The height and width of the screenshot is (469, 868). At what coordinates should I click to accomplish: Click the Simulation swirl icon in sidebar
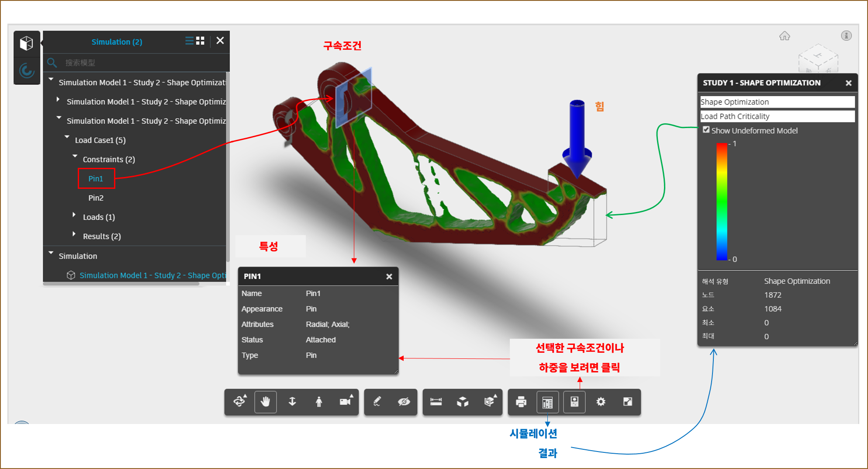coord(27,70)
